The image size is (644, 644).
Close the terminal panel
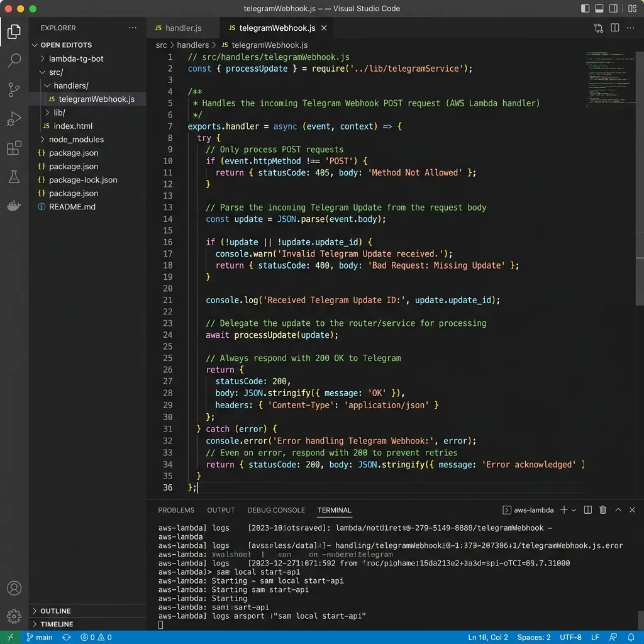point(633,509)
